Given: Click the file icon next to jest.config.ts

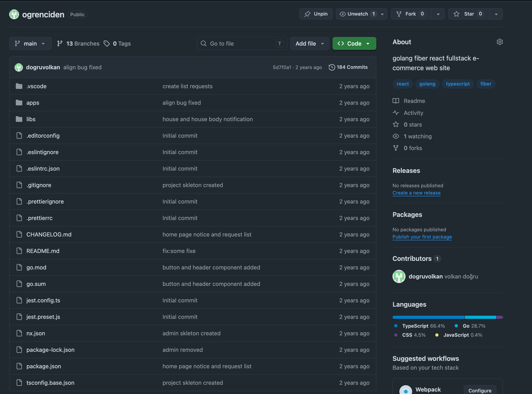Looking at the screenshot, I should click(19, 300).
